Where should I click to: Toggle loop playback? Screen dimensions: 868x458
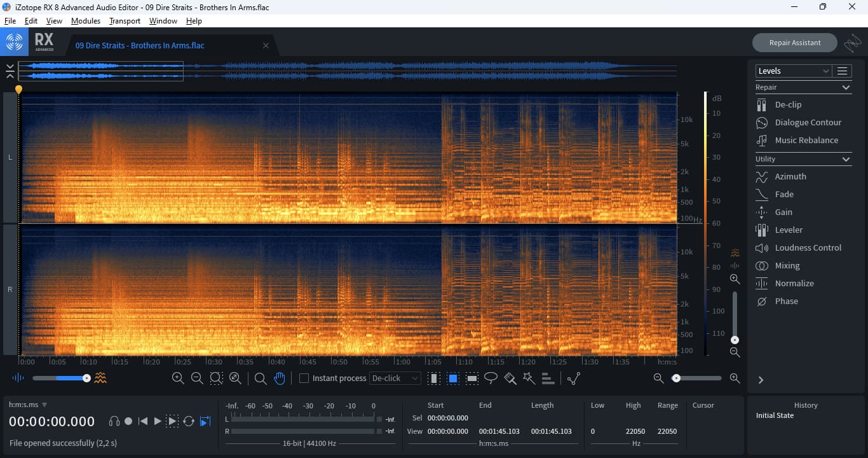click(x=189, y=421)
